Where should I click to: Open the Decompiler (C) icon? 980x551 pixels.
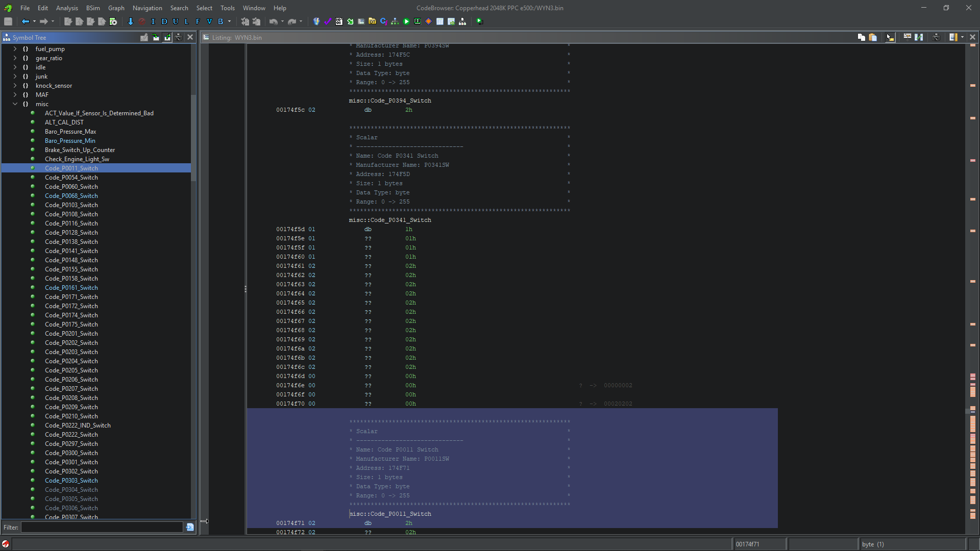384,21
